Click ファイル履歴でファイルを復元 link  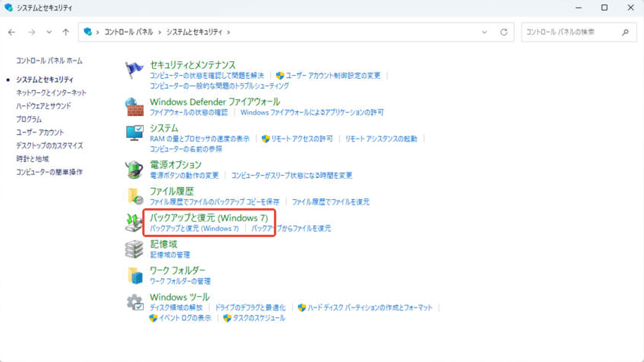[331, 201]
